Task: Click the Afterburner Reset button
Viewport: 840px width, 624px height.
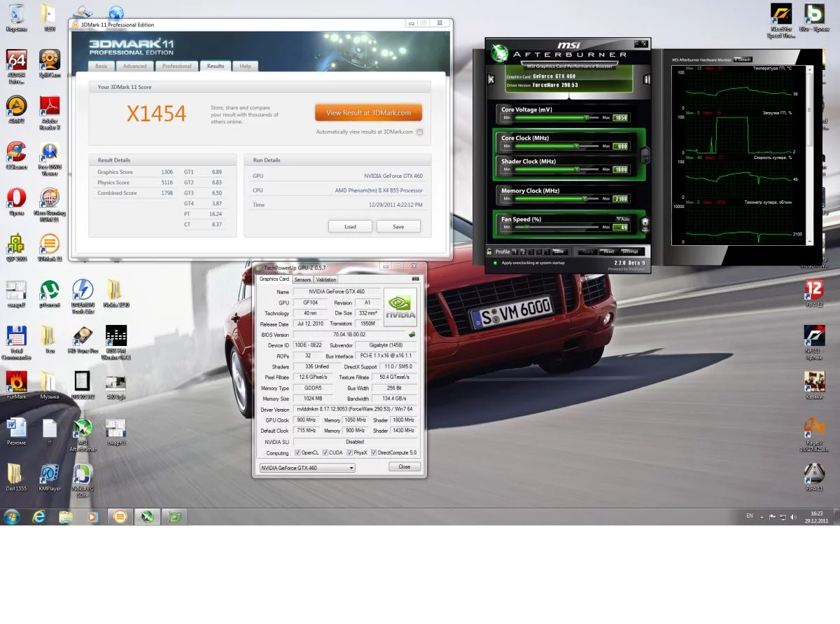Action: 608,251
